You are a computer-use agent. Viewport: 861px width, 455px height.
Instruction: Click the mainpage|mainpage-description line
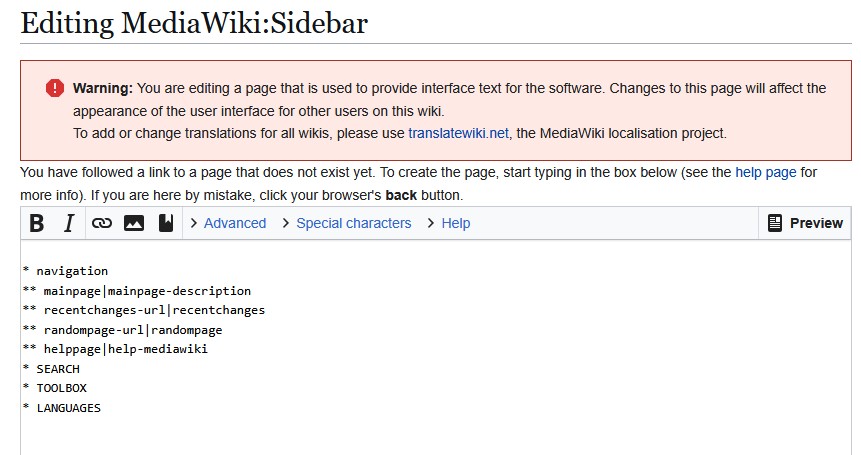point(136,291)
